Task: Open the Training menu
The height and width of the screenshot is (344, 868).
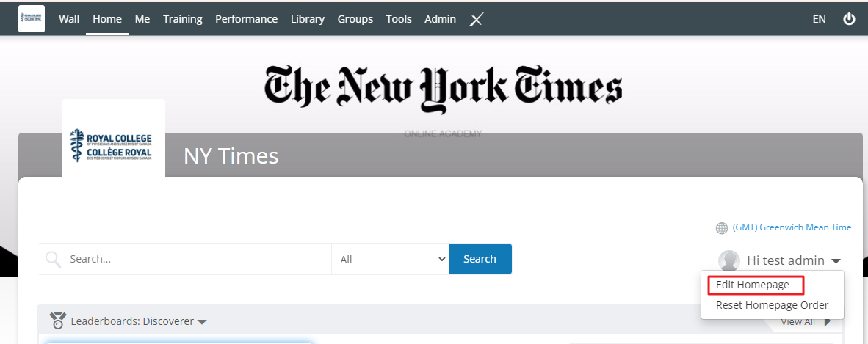Action: point(183,19)
